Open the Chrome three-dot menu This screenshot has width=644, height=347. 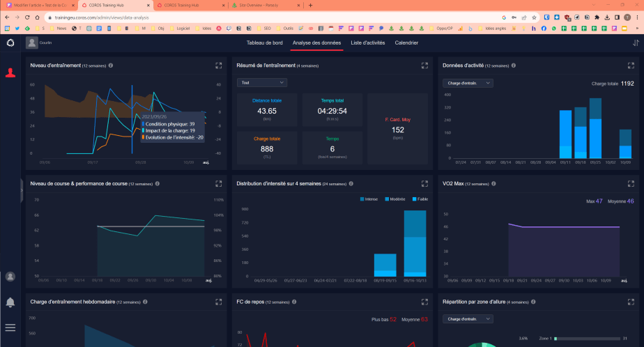pos(637,17)
